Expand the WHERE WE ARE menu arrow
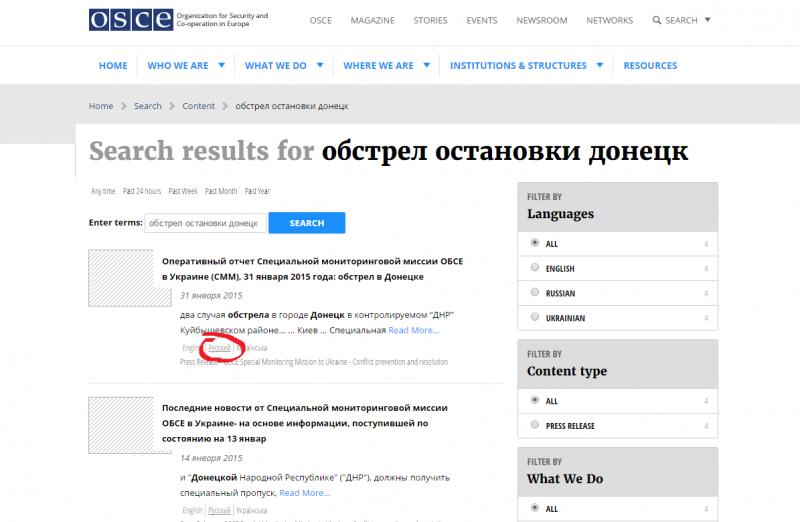 [427, 65]
